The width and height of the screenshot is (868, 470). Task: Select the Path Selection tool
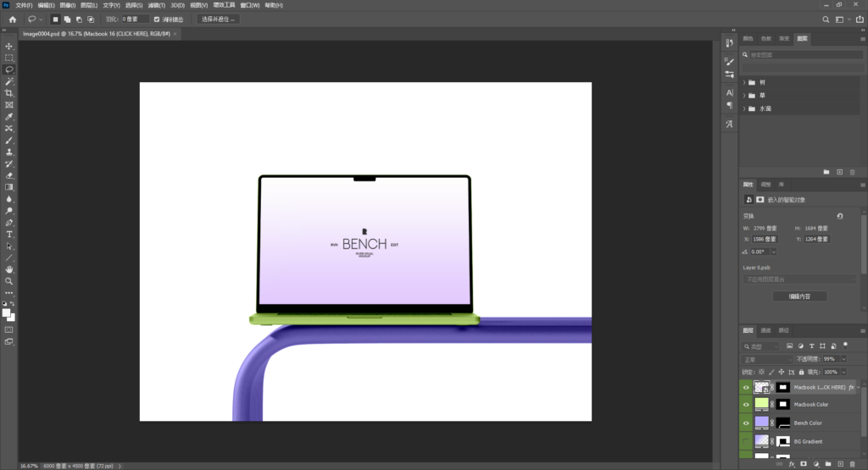[x=8, y=246]
